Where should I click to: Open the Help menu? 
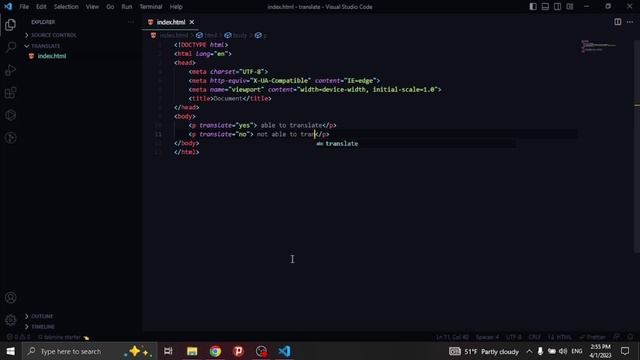176,7
